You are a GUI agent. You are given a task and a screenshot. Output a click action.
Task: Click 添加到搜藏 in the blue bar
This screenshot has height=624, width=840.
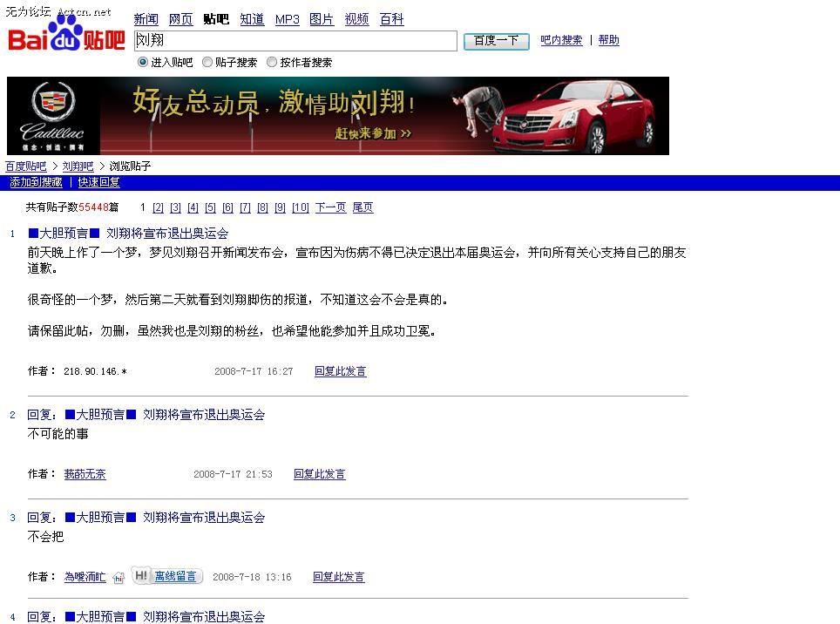tap(36, 182)
